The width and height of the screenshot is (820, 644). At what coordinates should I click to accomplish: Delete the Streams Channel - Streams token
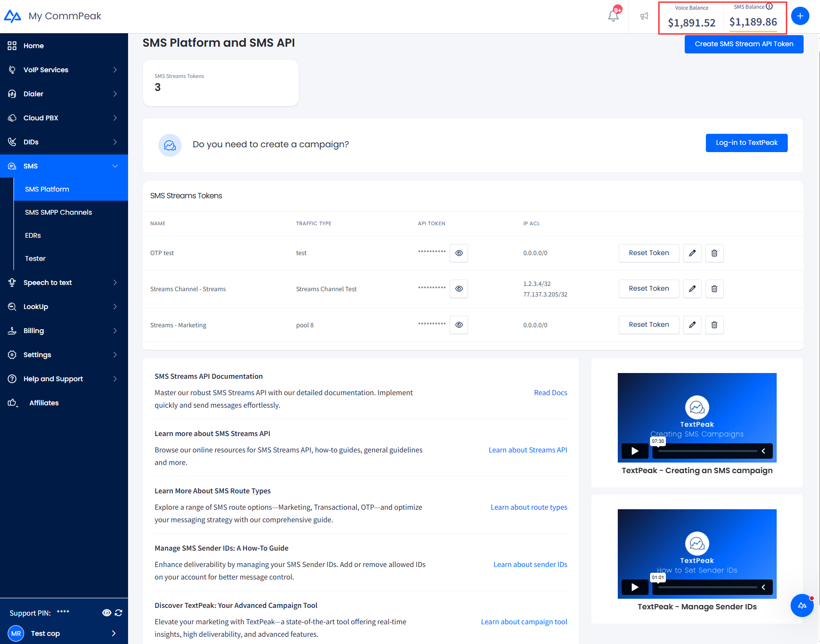pyautogui.click(x=714, y=289)
